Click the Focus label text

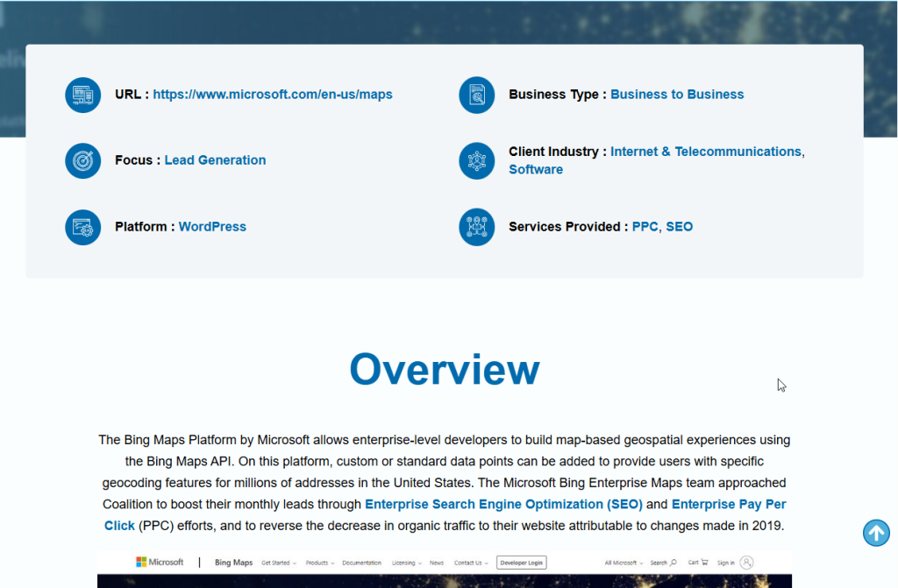[138, 160]
